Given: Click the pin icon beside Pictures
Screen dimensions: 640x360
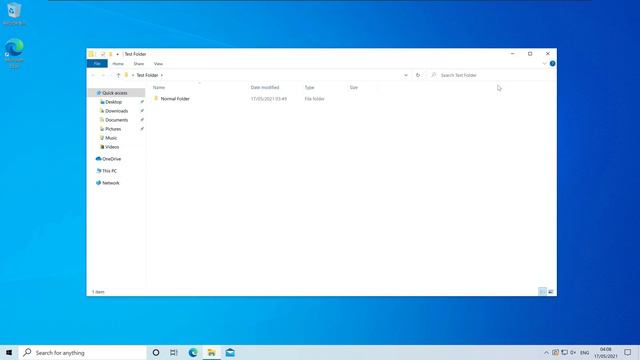Looking at the screenshot, I should [142, 129].
